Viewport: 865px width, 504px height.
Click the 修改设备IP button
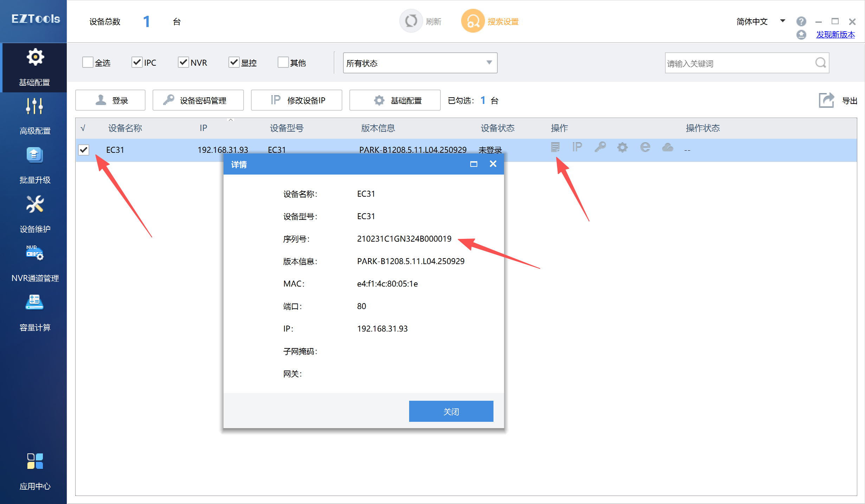[x=297, y=100]
